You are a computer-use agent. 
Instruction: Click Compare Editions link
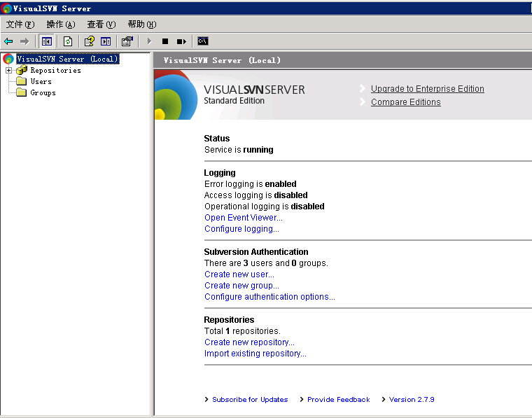[406, 102]
